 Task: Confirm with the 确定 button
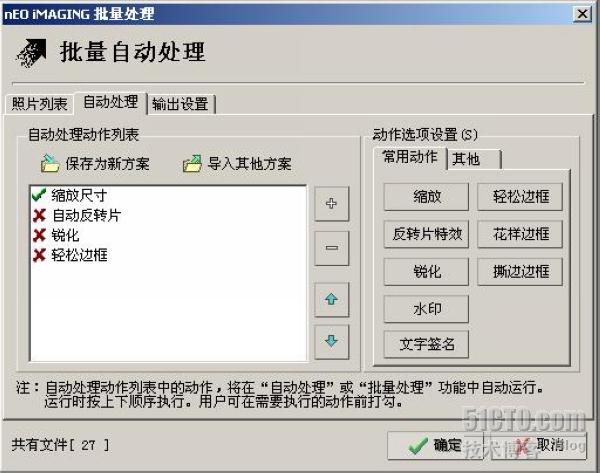[435, 445]
